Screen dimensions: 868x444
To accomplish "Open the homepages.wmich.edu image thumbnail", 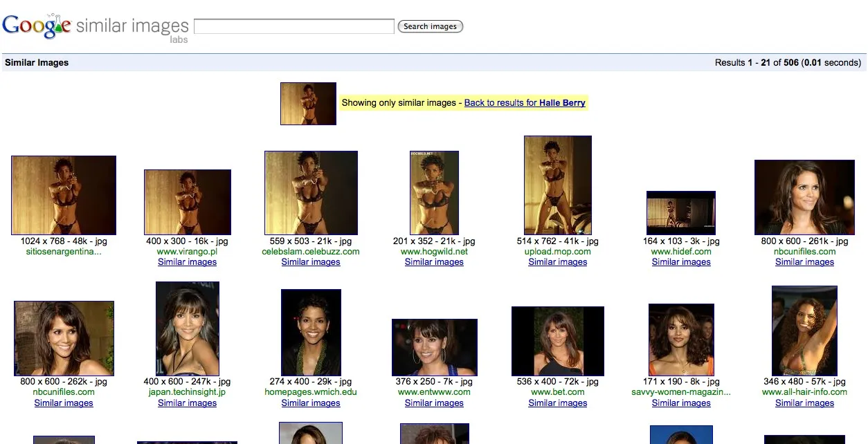I will [x=311, y=333].
